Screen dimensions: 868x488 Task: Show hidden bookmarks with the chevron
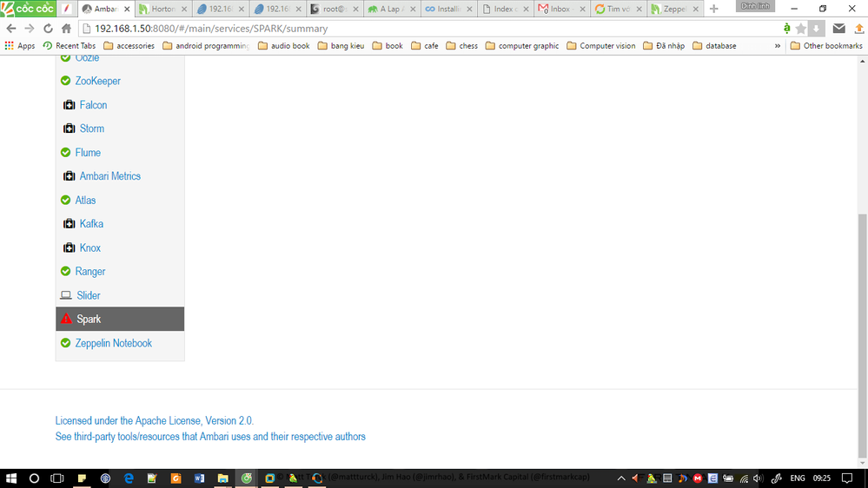(778, 46)
